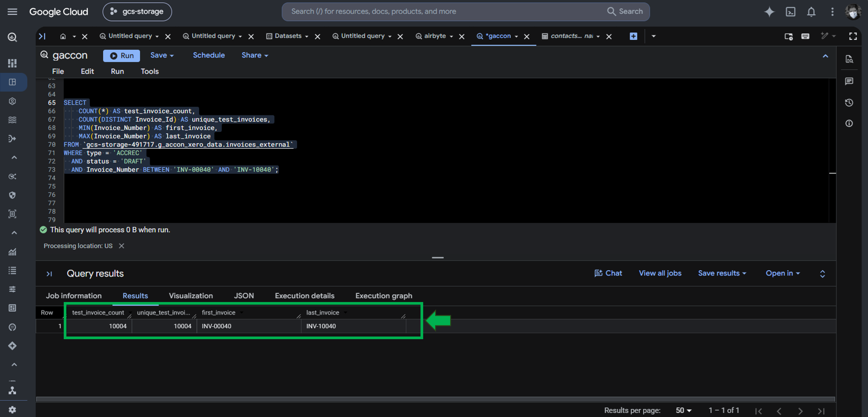The width and height of the screenshot is (868, 417).
Task: Add a new query tab with plus icon
Action: (x=633, y=36)
